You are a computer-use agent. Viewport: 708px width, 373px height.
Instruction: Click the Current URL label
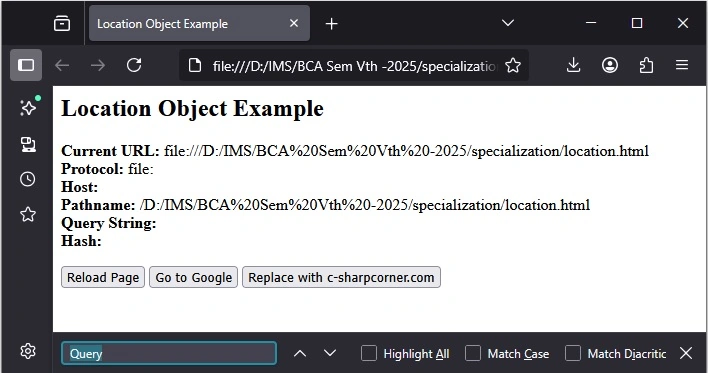[110, 151]
